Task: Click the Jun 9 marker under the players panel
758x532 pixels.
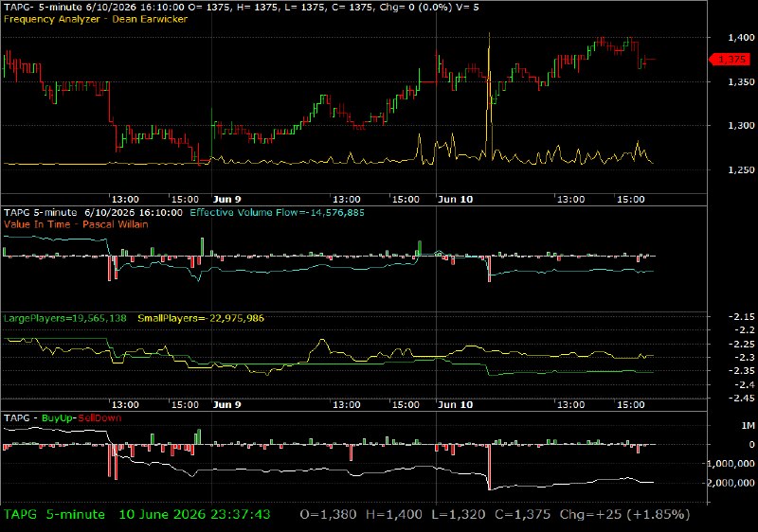Action: (x=226, y=404)
